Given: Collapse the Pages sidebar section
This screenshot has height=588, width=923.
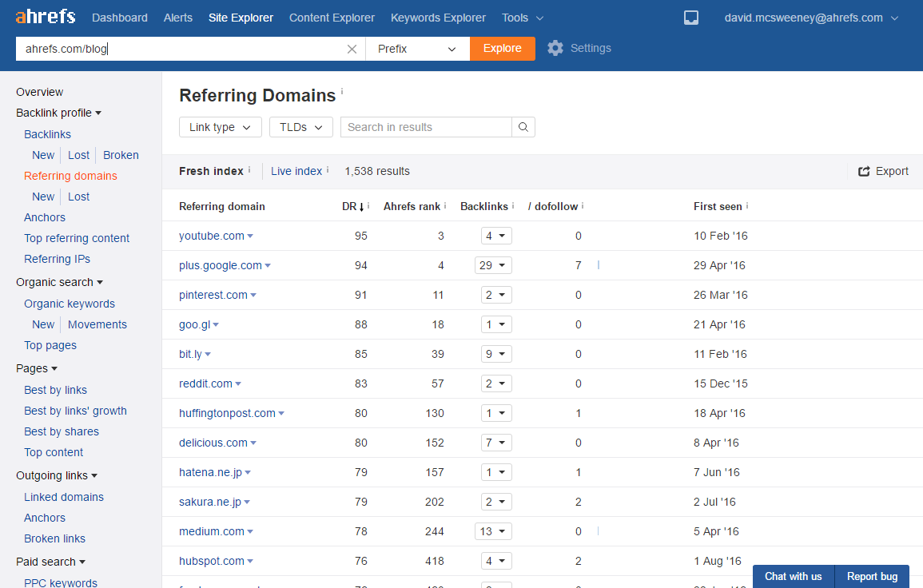Looking at the screenshot, I should [37, 368].
